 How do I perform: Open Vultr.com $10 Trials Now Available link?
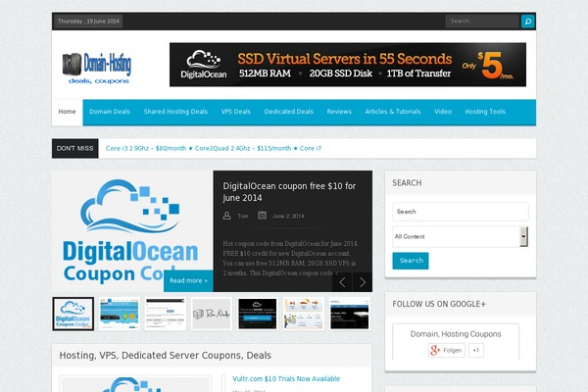point(286,379)
